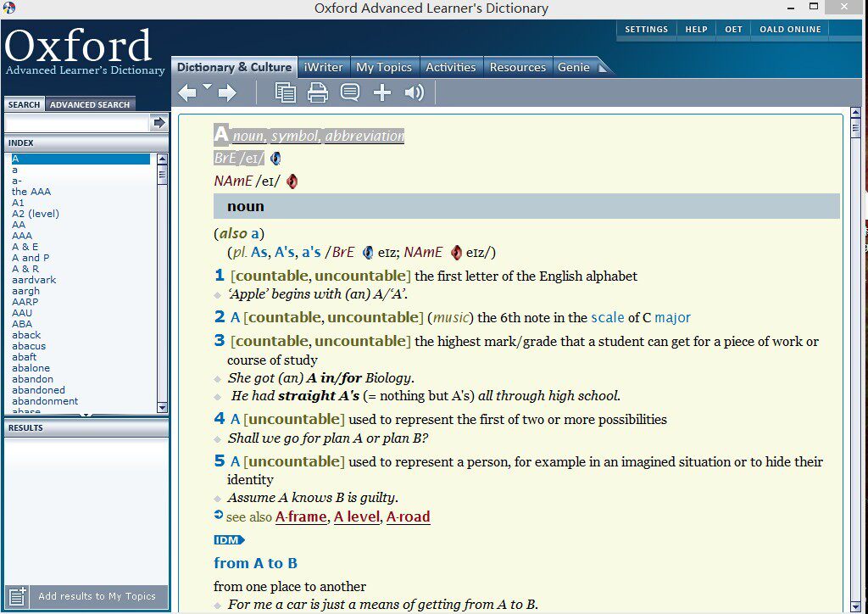Viewport: 868px width, 614px height.
Task: Open the My Topics tab
Action: pyautogui.click(x=384, y=68)
